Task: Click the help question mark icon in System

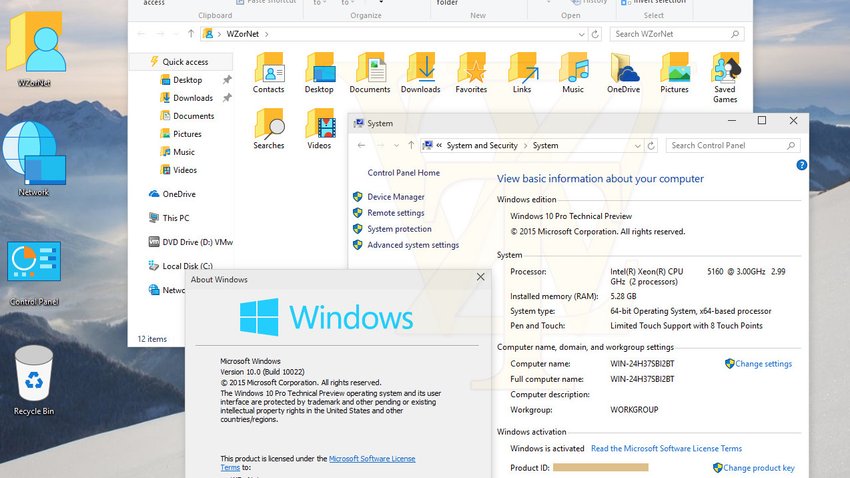Action: pos(801,165)
